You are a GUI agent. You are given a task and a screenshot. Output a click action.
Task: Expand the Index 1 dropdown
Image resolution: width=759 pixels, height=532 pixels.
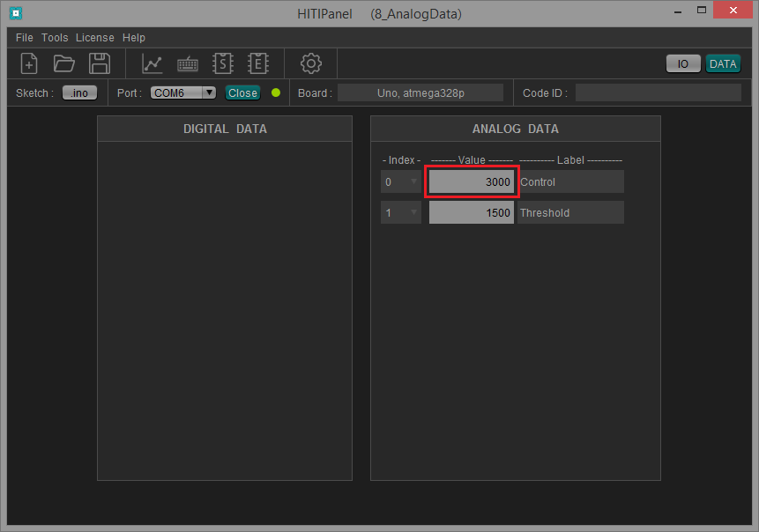coord(401,213)
